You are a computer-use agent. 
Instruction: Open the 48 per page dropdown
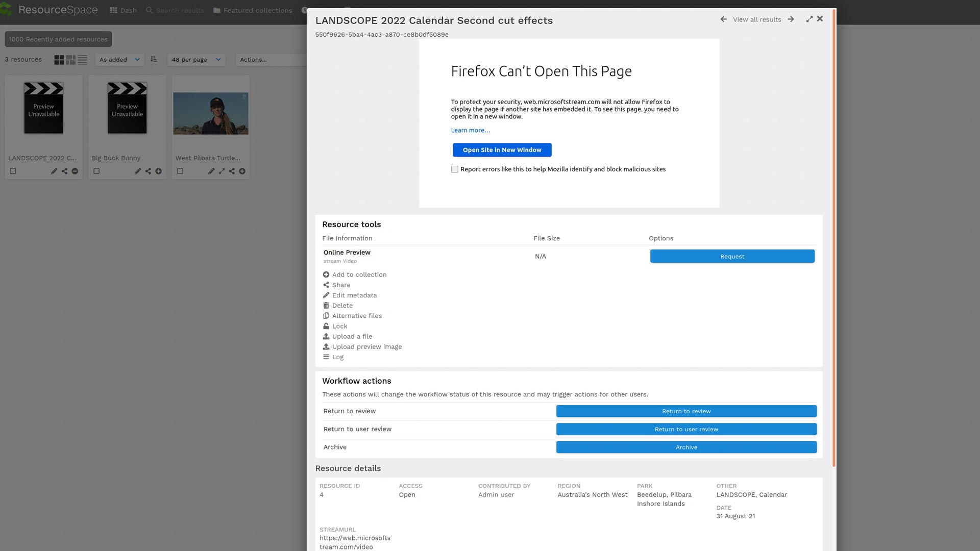(x=196, y=60)
